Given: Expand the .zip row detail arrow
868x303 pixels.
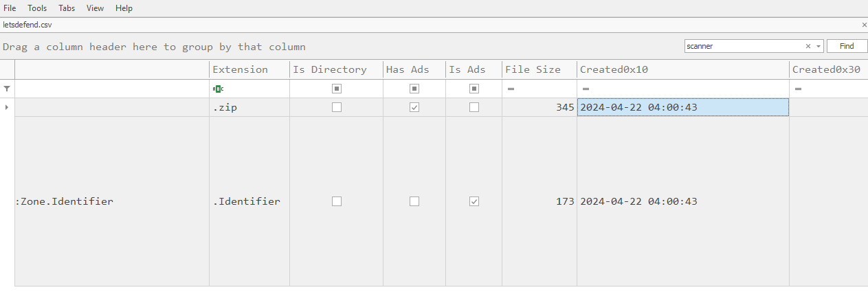Looking at the screenshot, I should click(x=7, y=107).
